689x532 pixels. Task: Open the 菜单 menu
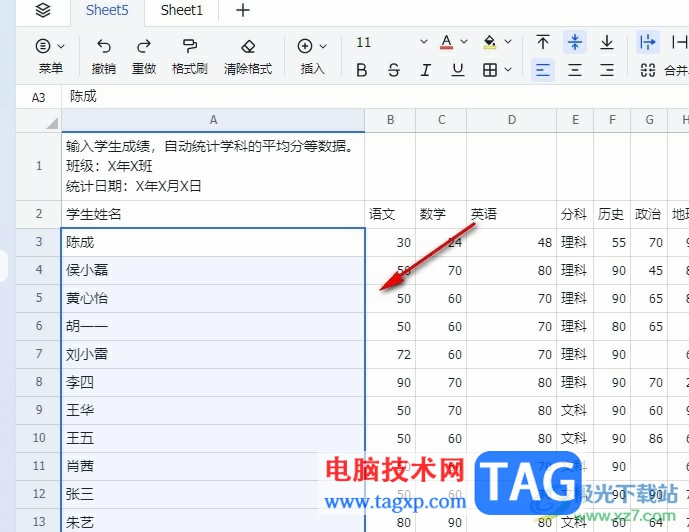coord(50,56)
